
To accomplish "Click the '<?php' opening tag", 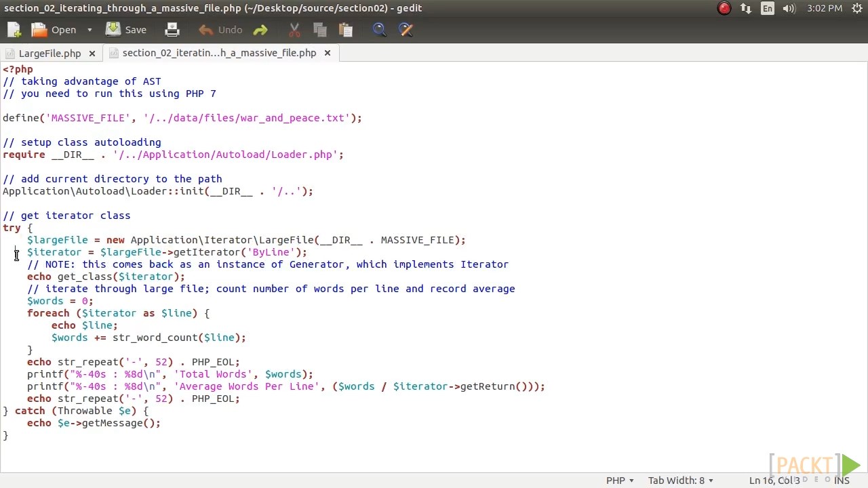I will (18, 69).
